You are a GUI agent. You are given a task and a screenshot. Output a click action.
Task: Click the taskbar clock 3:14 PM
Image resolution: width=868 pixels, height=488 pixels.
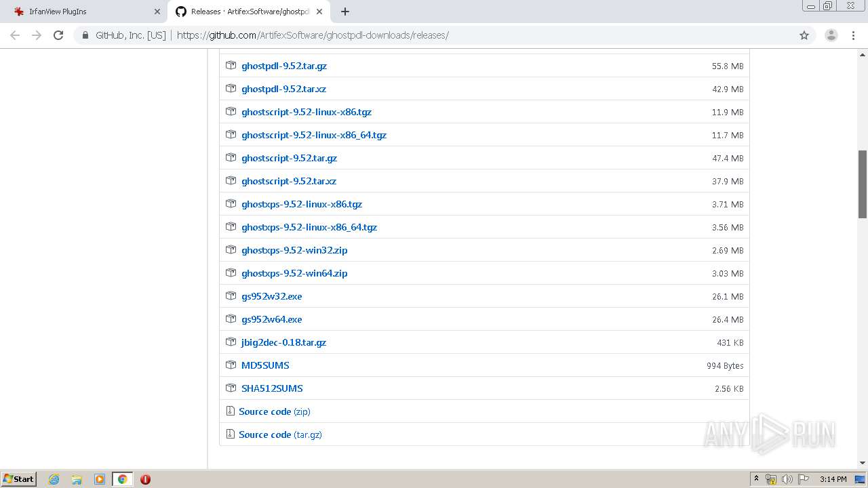point(833,479)
